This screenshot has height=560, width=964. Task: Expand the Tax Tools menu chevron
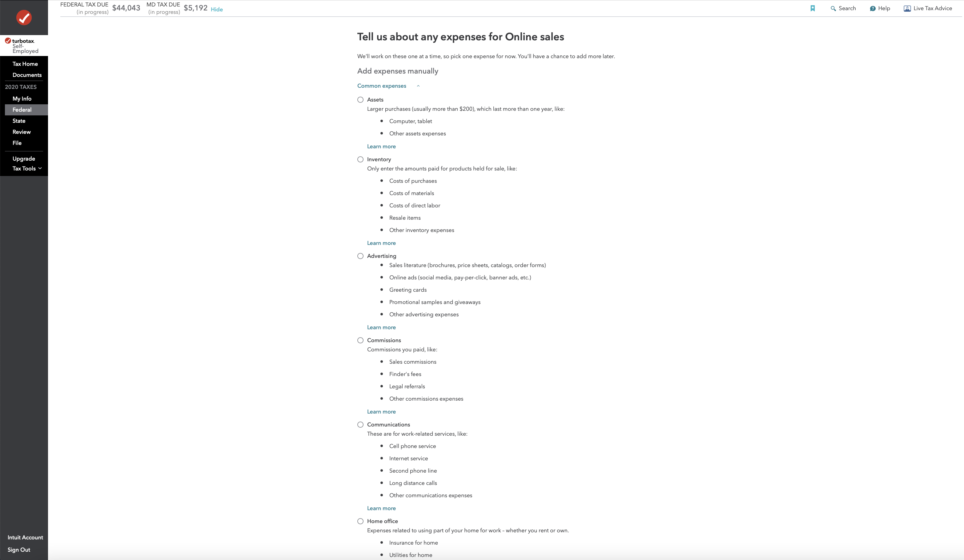[40, 168]
